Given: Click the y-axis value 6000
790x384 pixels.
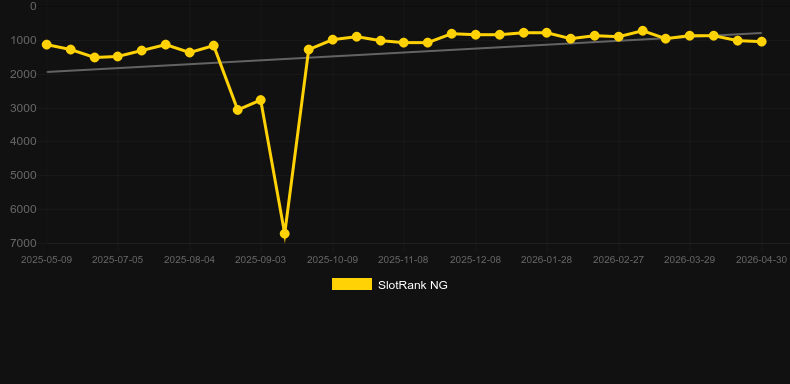Looking at the screenshot, I should 23,209.
